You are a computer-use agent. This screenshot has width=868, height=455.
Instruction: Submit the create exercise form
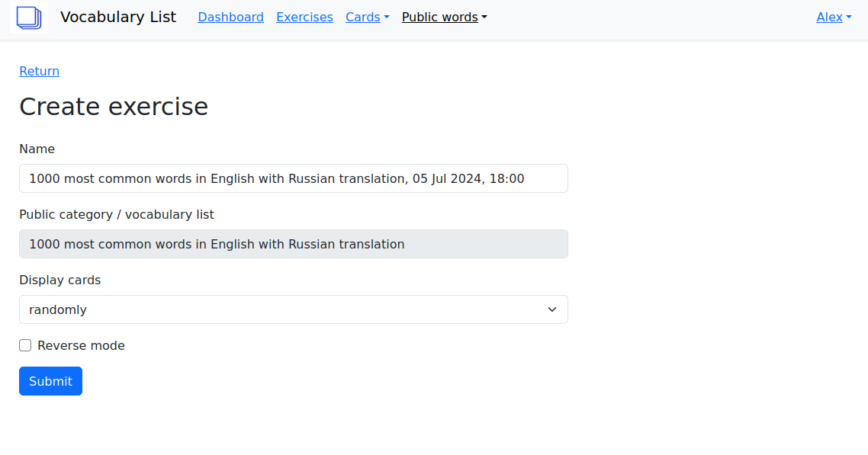pyautogui.click(x=50, y=381)
